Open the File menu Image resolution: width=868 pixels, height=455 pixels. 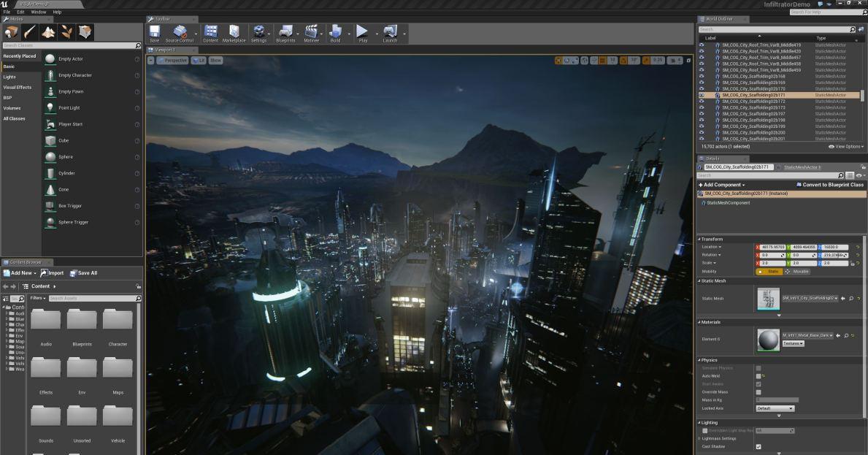7,12
